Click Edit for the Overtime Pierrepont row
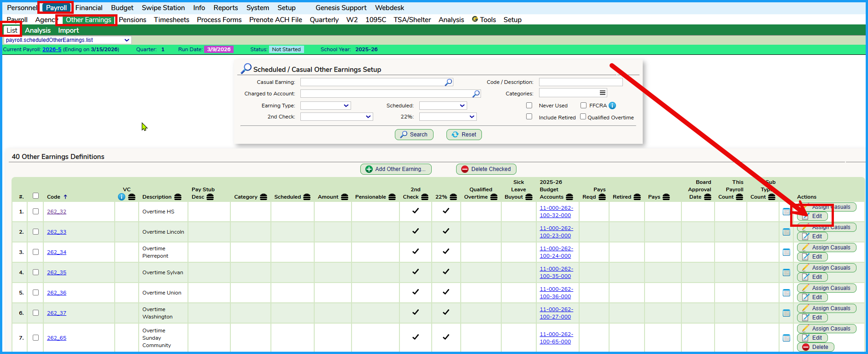 (x=812, y=257)
